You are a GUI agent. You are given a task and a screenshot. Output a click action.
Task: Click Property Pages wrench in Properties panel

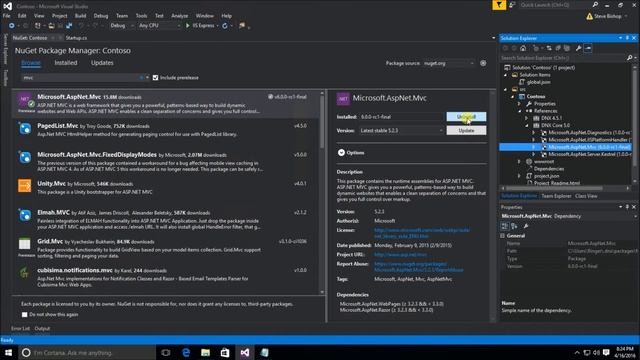[526, 226]
